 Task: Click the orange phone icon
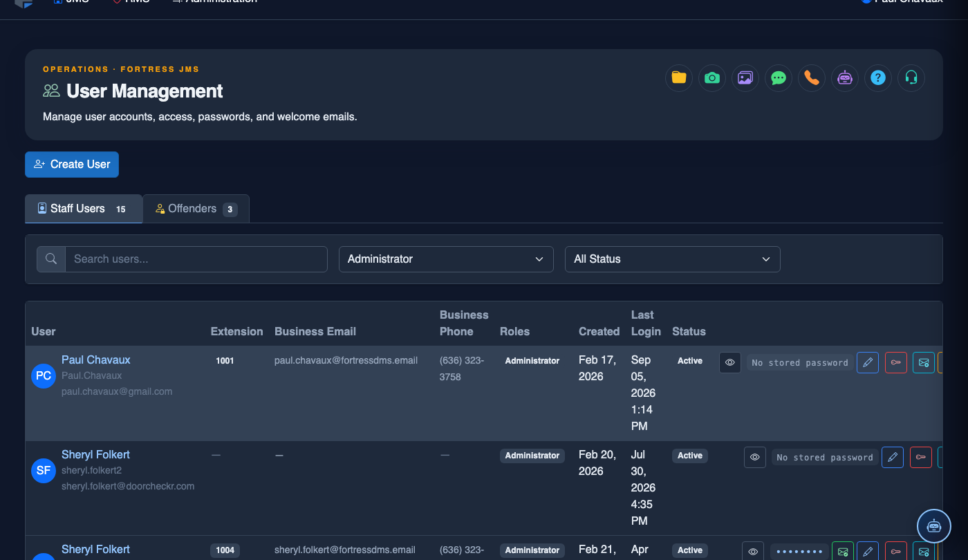(x=812, y=78)
